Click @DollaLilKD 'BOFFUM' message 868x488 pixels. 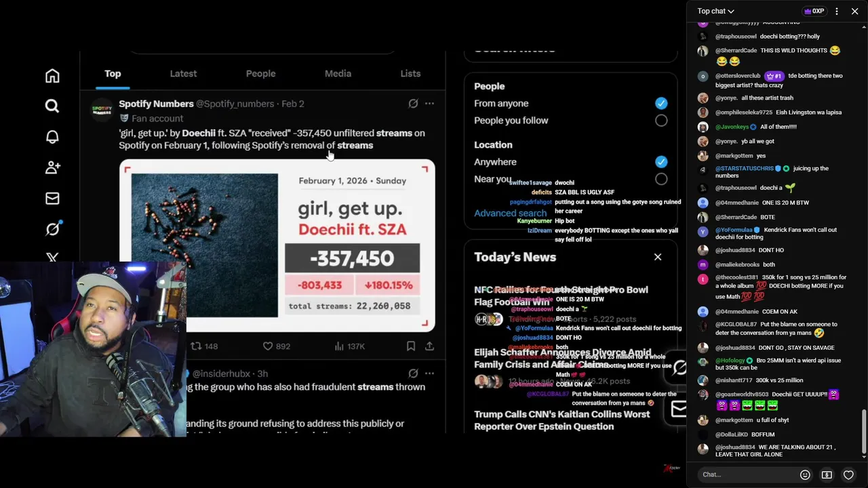coord(736,434)
